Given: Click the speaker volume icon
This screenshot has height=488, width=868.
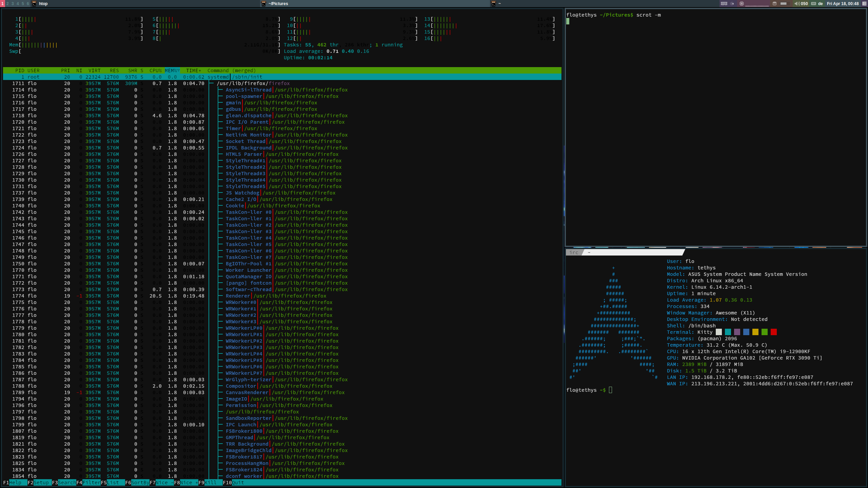Looking at the screenshot, I should (797, 3).
